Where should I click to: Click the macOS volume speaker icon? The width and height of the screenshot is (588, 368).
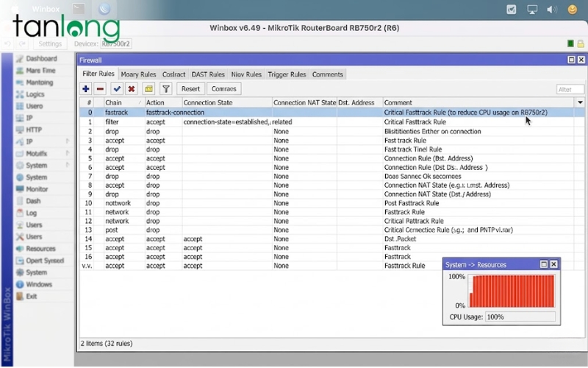pos(553,10)
